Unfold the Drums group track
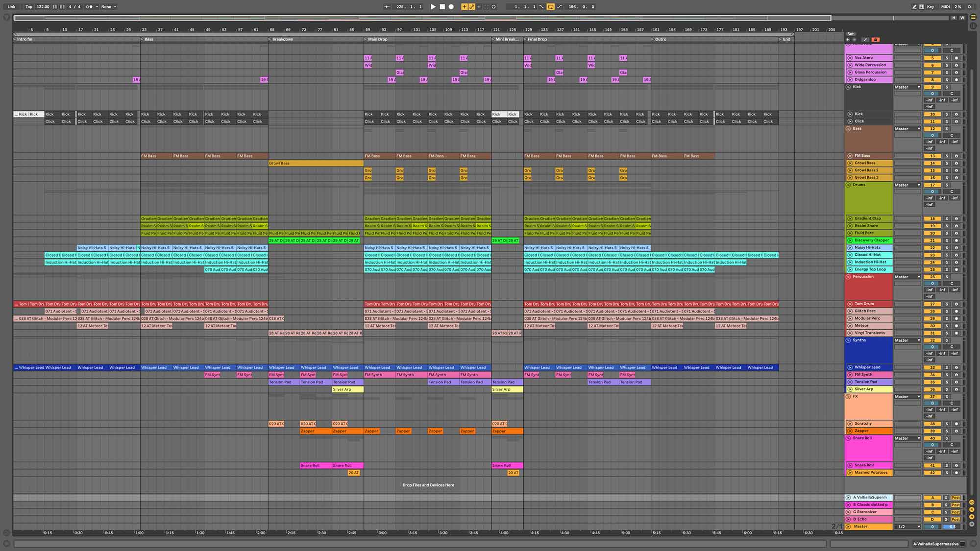The image size is (980, 551). pos(848,185)
